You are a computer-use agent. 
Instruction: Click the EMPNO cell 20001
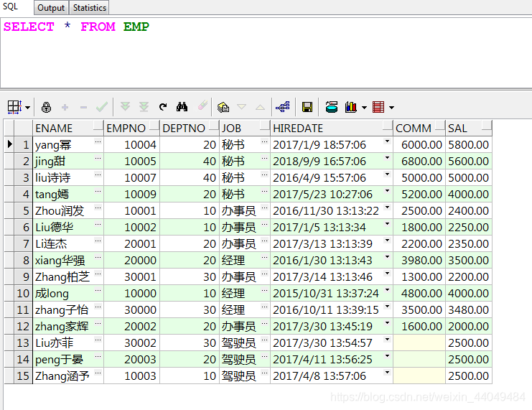(131, 243)
